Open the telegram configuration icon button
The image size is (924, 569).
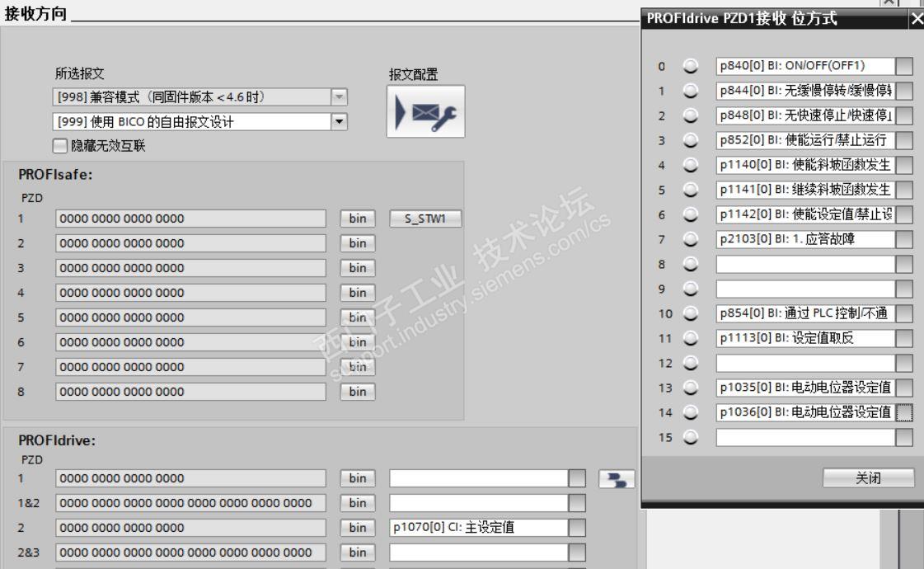(425, 111)
